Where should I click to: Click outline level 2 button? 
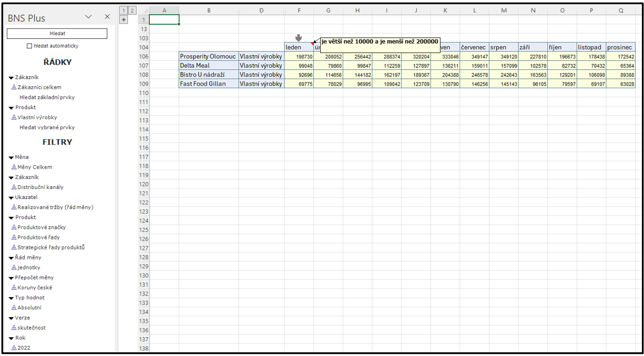[x=132, y=11]
